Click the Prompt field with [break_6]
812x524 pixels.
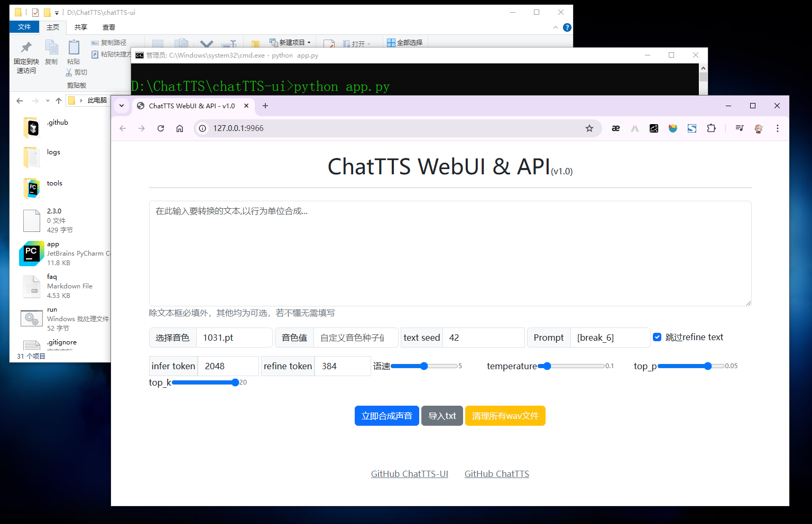[611, 338]
